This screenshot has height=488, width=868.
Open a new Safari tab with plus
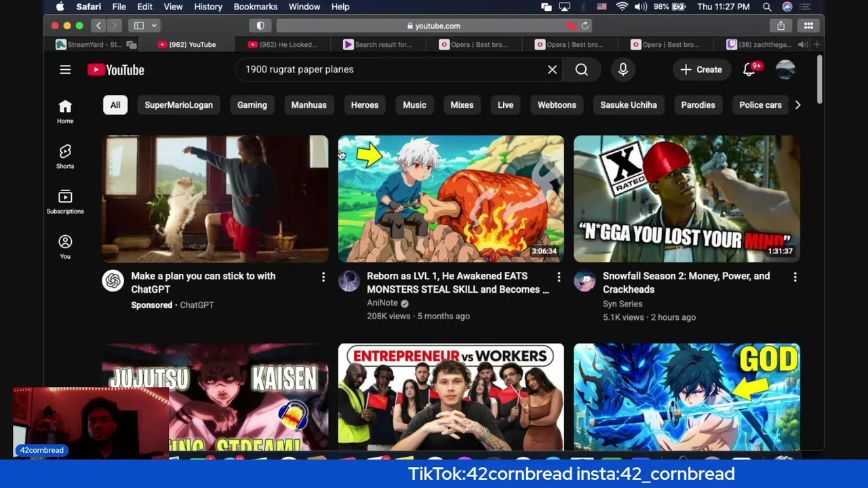[x=816, y=45]
